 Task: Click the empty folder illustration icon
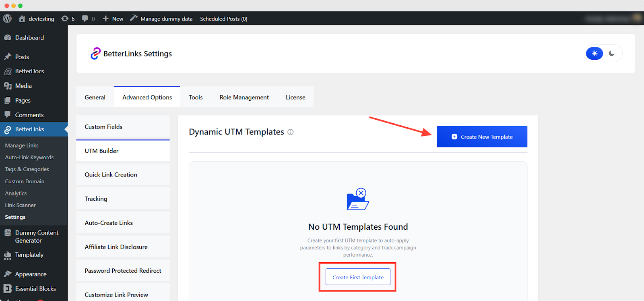coord(358,199)
